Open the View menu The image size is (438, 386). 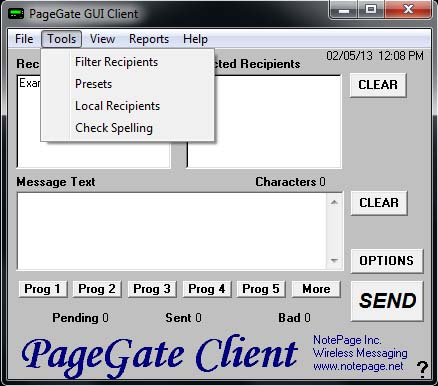102,39
